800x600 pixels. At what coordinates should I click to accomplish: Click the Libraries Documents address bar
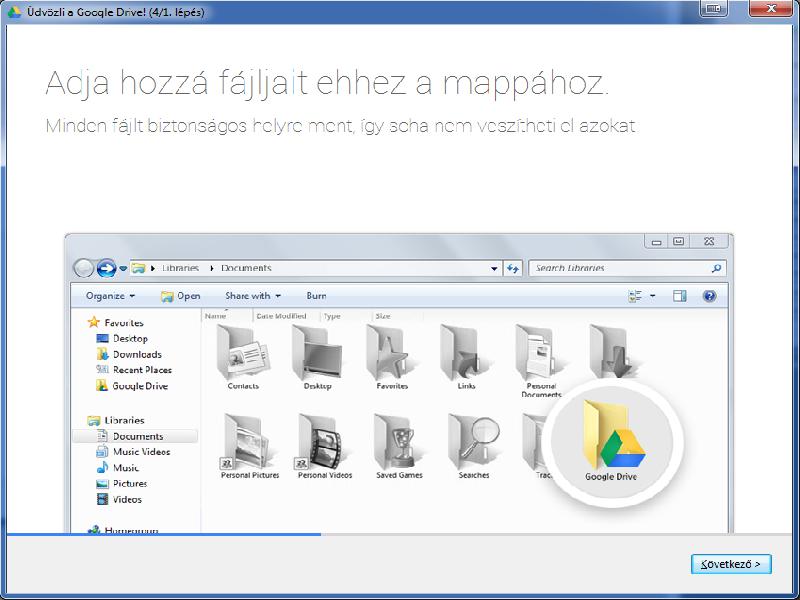pyautogui.click(x=315, y=268)
